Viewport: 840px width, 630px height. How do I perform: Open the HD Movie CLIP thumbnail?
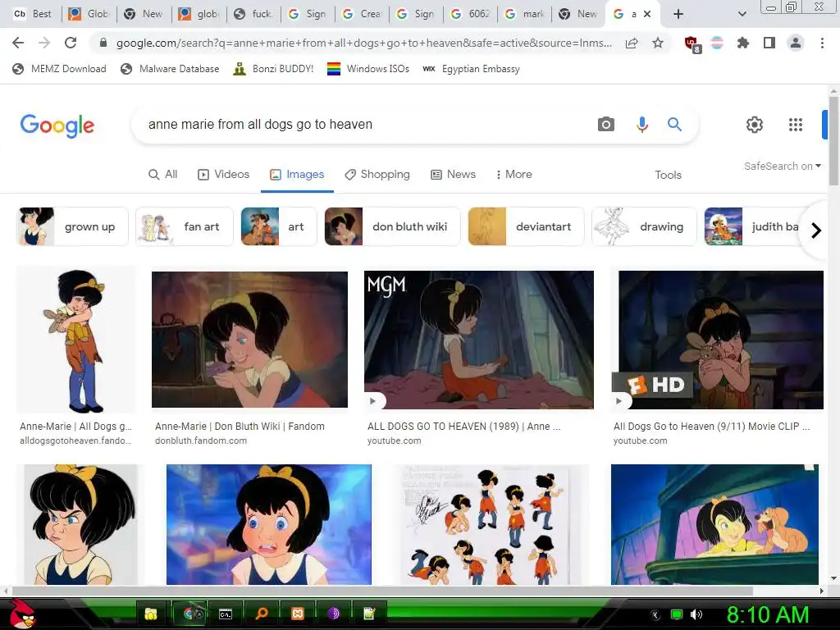(x=718, y=340)
